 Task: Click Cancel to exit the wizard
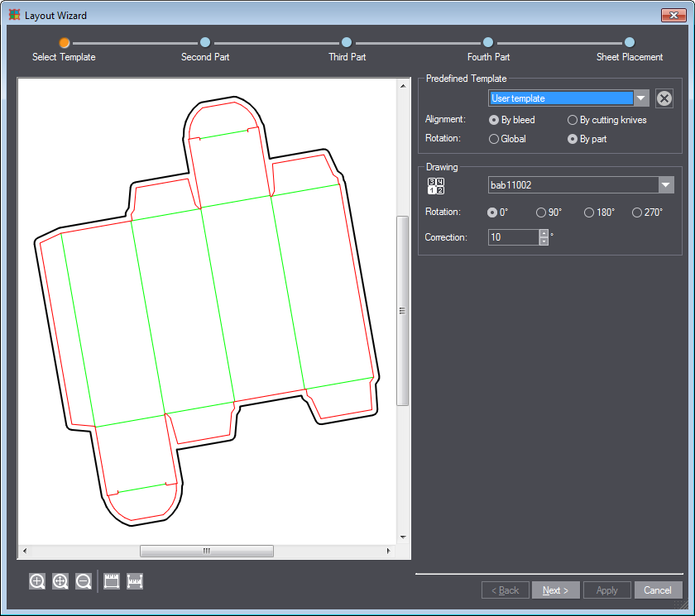point(658,590)
